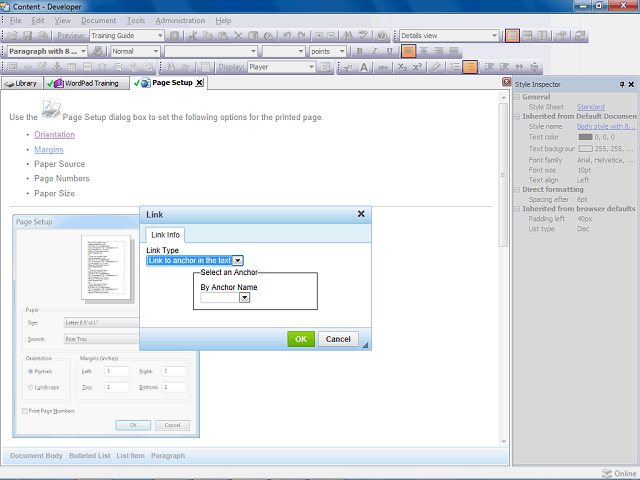
Task: Click the Redo arrow icon
Action: click(x=301, y=36)
